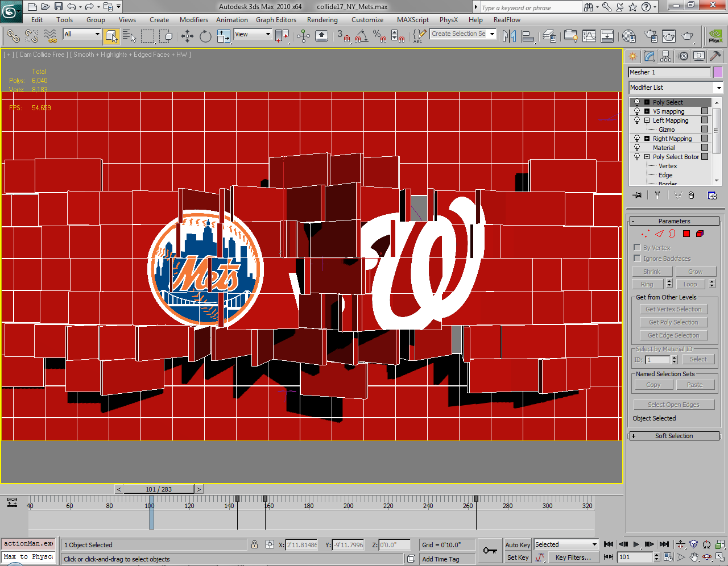Screen dimensions: 728x566
Task: Toggle the Angle Snap icon
Action: pyautogui.click(x=361, y=36)
